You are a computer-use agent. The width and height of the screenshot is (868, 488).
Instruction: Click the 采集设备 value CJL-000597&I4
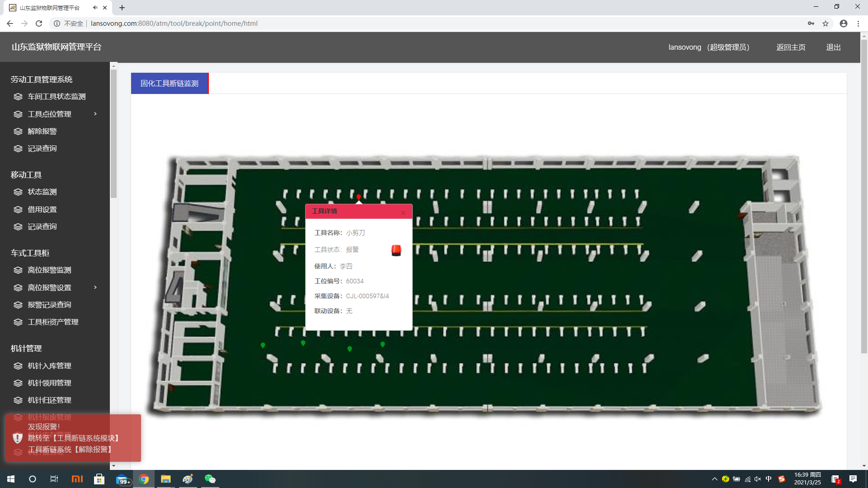coord(368,296)
